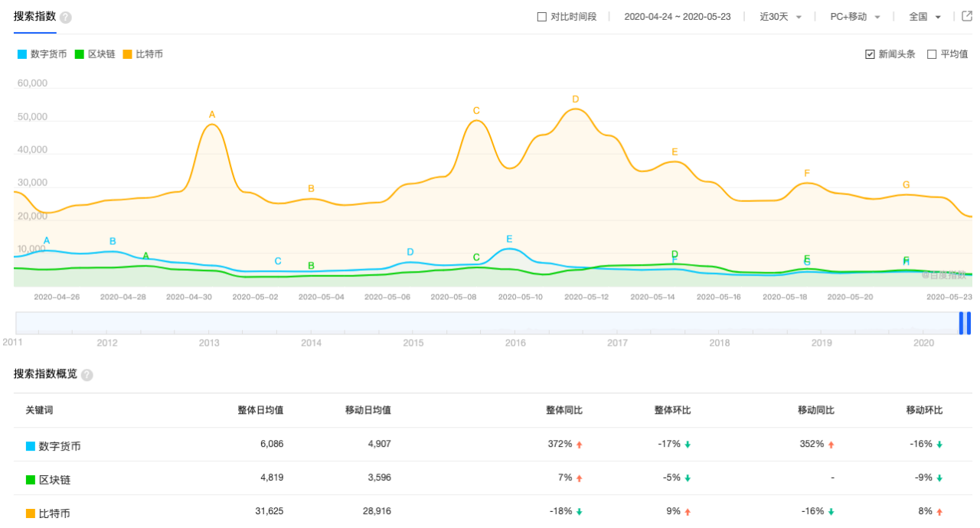
Task: Enable the 平均值 checkbox
Action: [931, 54]
